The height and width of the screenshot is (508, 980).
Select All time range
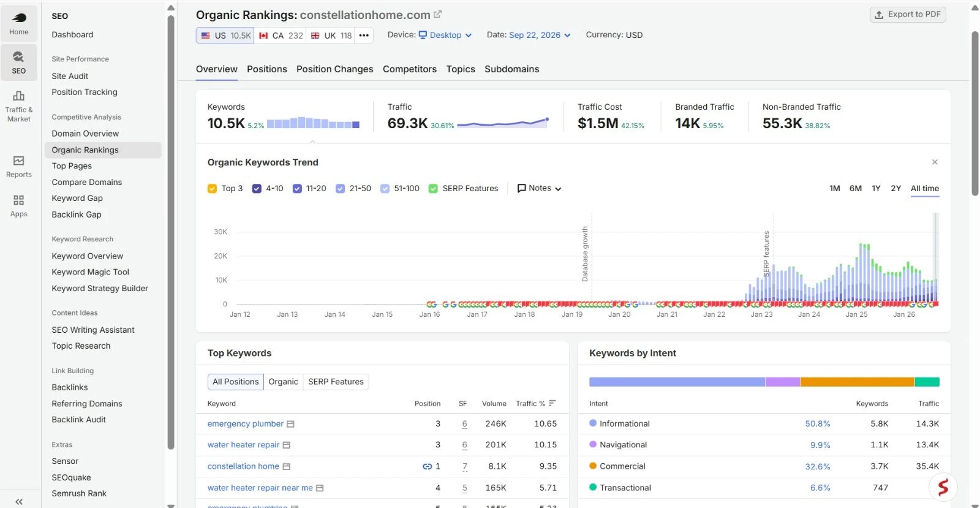[x=925, y=189]
